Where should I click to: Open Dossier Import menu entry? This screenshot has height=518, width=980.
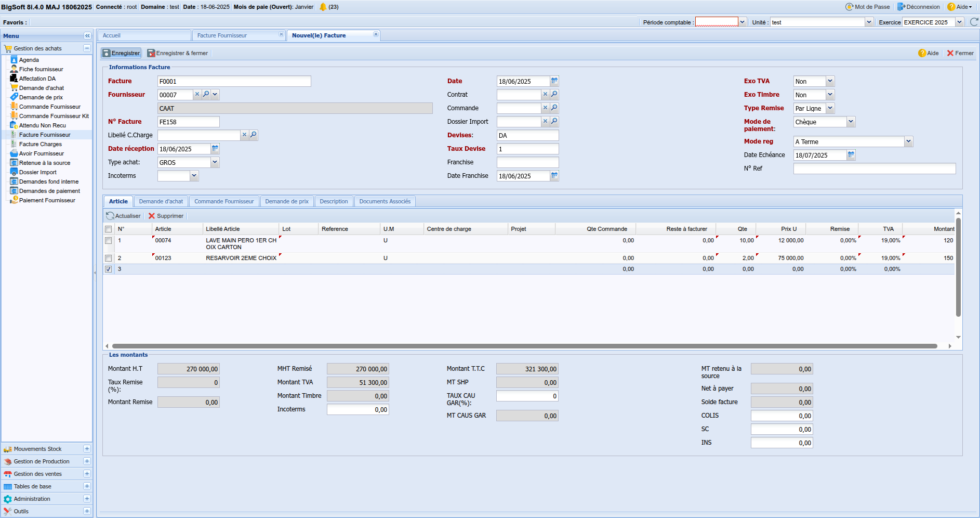click(38, 172)
